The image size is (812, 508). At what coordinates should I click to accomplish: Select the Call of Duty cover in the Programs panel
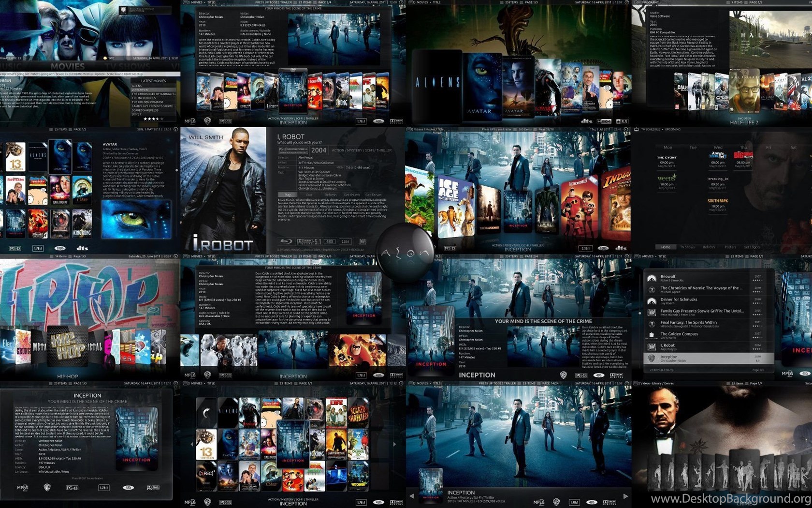(681, 91)
